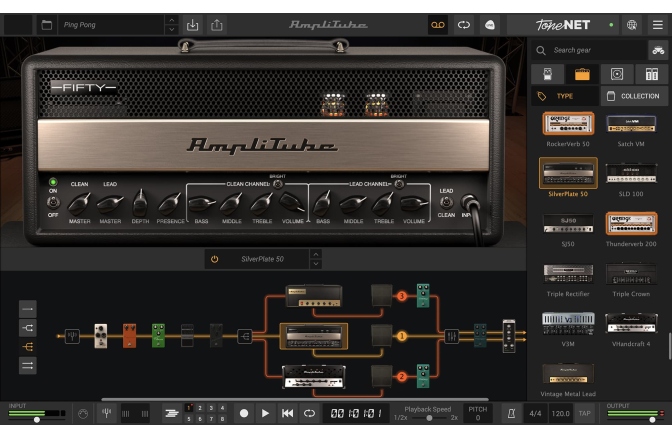Screen dimensions: 672x440
Task: Open the SilverPlate 50 model selector
Action: coord(262,259)
